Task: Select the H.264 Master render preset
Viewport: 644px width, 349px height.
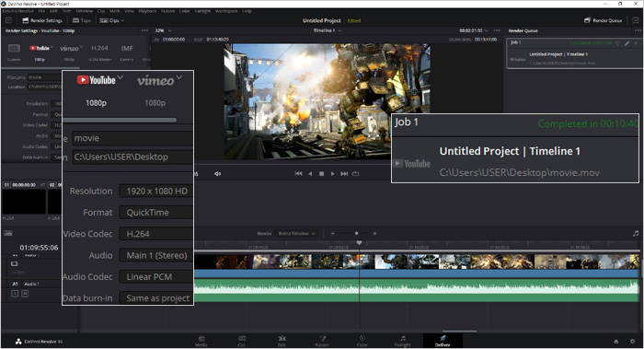Action: click(x=99, y=52)
